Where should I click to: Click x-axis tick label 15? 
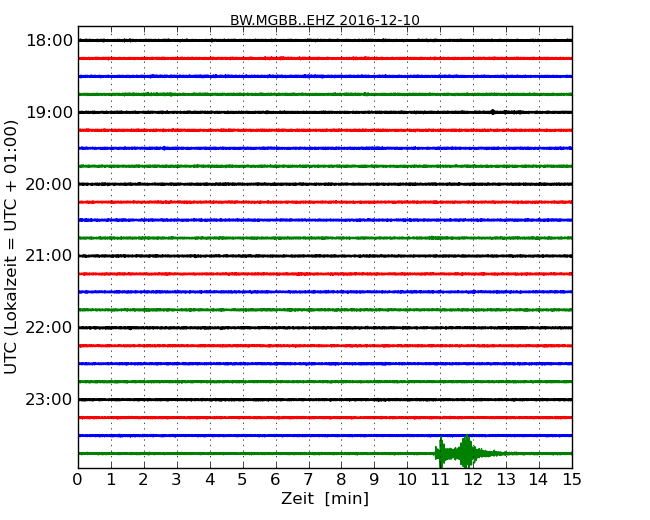pyautogui.click(x=572, y=479)
